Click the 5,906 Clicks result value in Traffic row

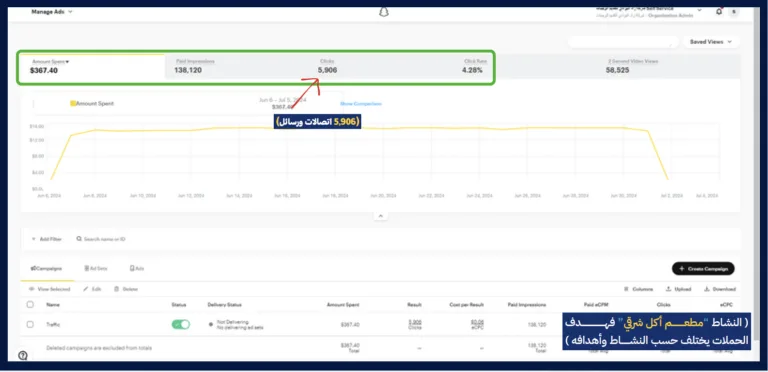(x=415, y=322)
